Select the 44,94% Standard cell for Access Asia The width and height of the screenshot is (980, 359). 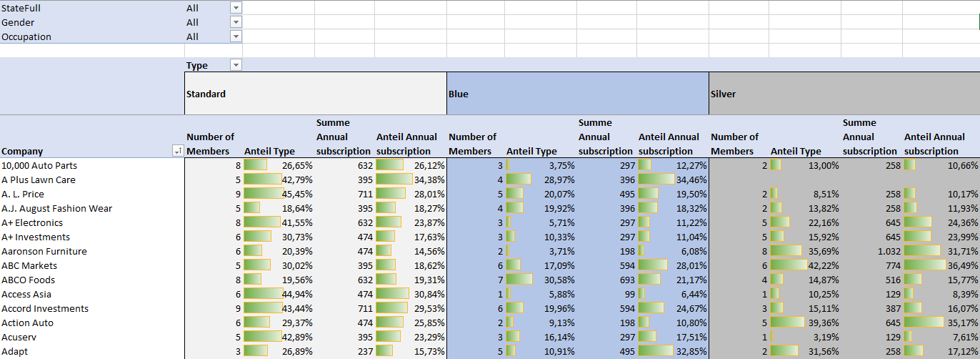click(279, 294)
